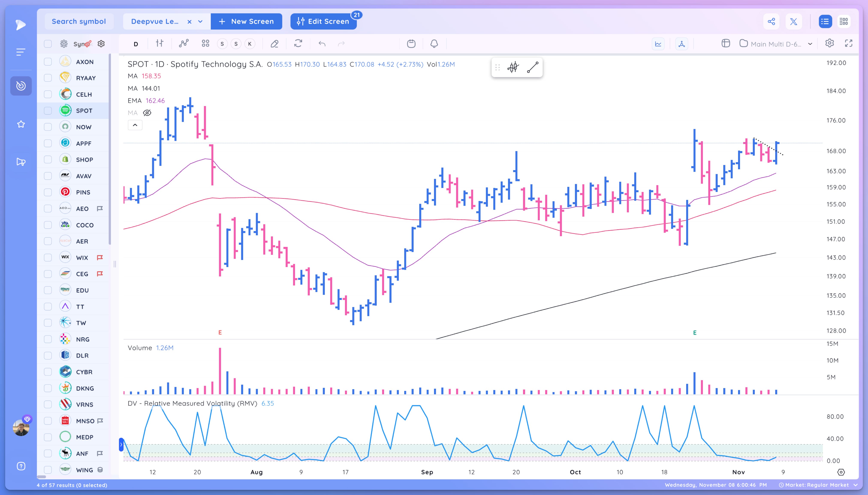The height and width of the screenshot is (495, 868).
Task: Open the calendar icon in chart toolbar
Action: click(411, 43)
